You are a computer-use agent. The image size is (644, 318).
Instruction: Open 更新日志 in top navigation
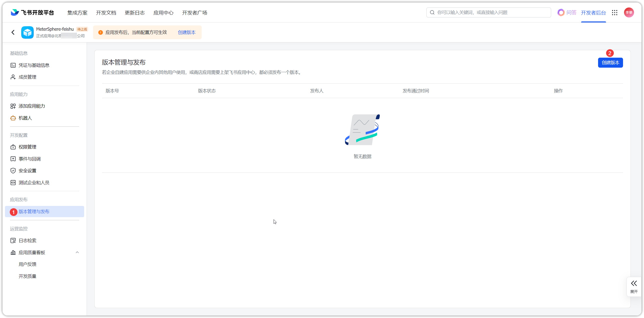(135, 13)
